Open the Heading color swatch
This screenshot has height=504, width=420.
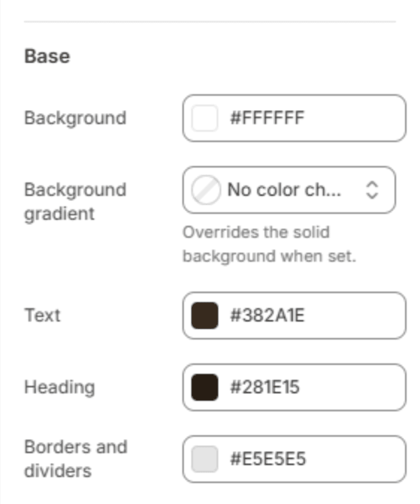tap(204, 387)
